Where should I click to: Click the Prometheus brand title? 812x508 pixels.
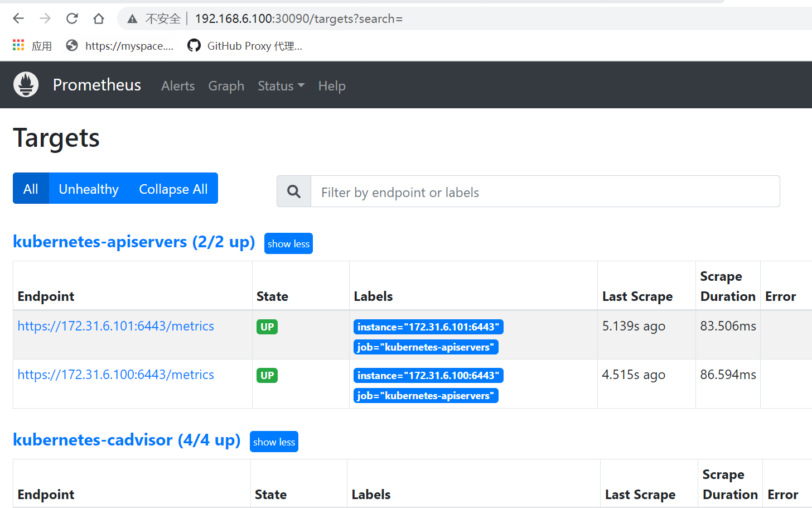(97, 85)
